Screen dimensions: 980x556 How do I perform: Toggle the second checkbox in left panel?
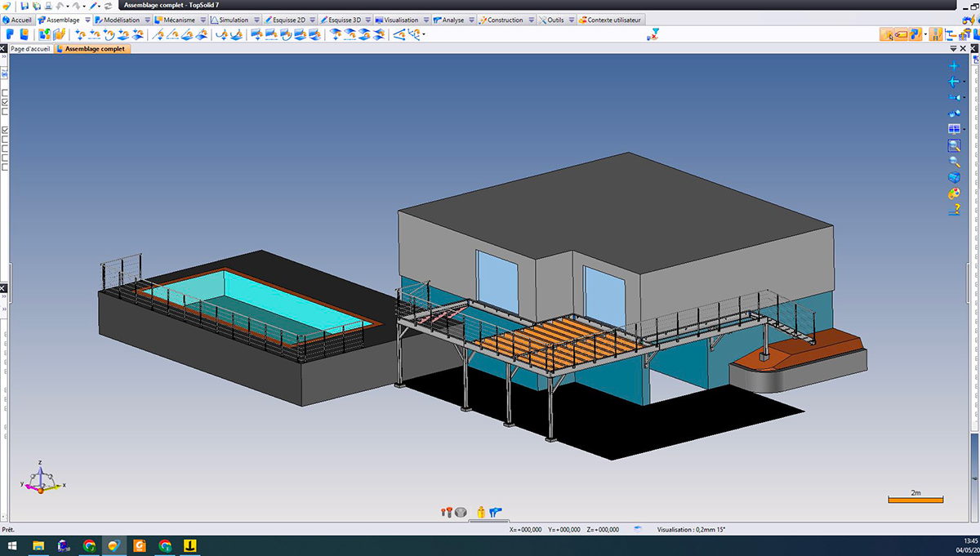(x=5, y=102)
